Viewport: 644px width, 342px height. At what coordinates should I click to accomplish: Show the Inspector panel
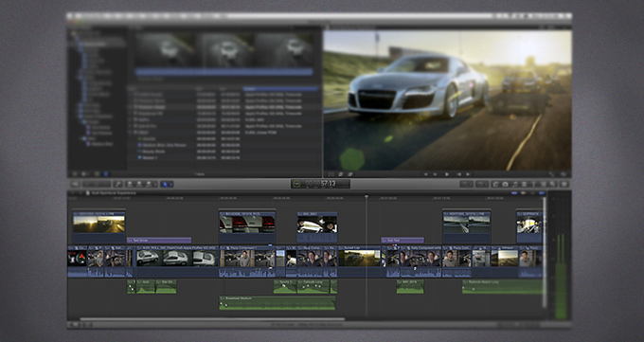(563, 184)
